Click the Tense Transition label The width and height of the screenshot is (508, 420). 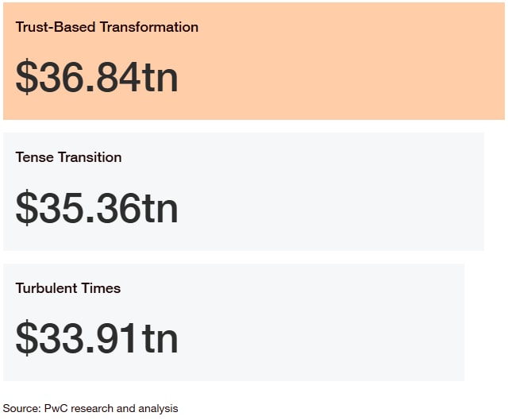(x=69, y=157)
